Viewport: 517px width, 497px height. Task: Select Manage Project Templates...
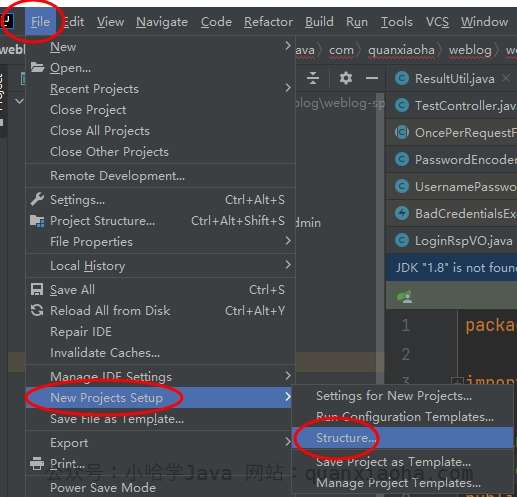[403, 483]
